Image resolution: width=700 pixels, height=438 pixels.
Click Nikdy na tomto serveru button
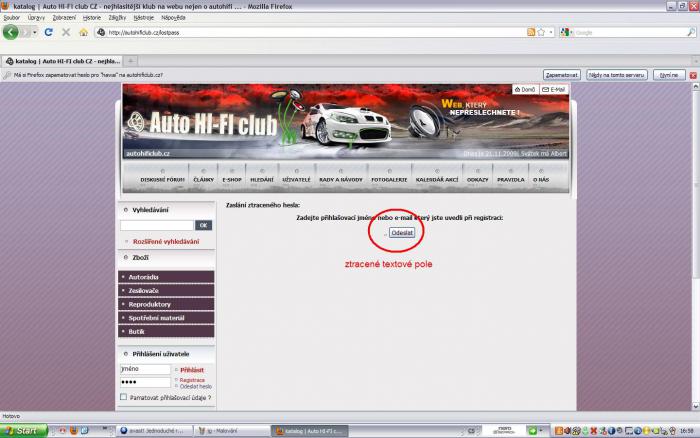pyautogui.click(x=617, y=75)
